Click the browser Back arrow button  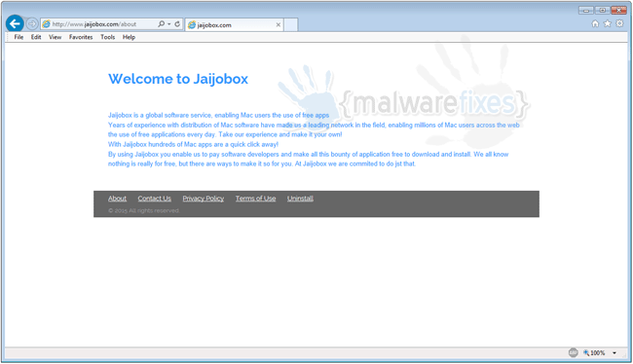pyautogui.click(x=15, y=23)
